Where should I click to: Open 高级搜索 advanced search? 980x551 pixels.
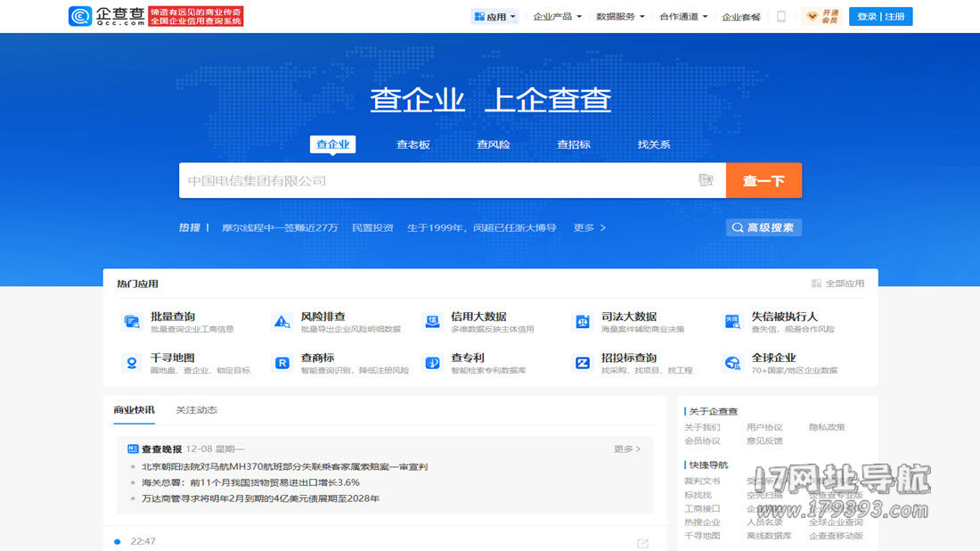(x=764, y=227)
